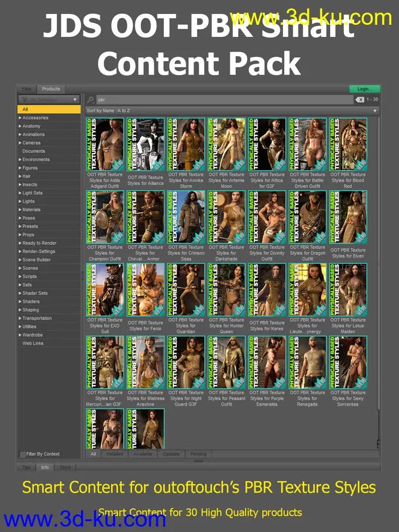Viewport: 399px width, 532px height.
Task: Select EXO Suit product thumbnail
Action: pyautogui.click(x=105, y=290)
